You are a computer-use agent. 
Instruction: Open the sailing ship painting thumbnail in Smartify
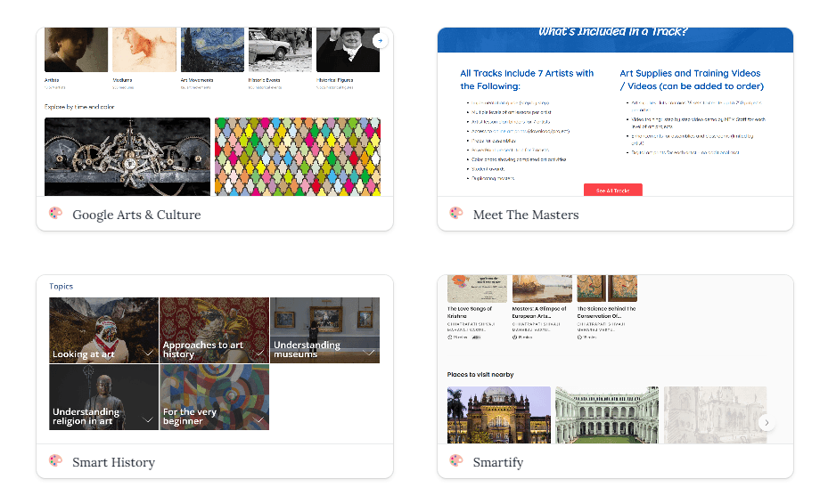click(x=542, y=289)
